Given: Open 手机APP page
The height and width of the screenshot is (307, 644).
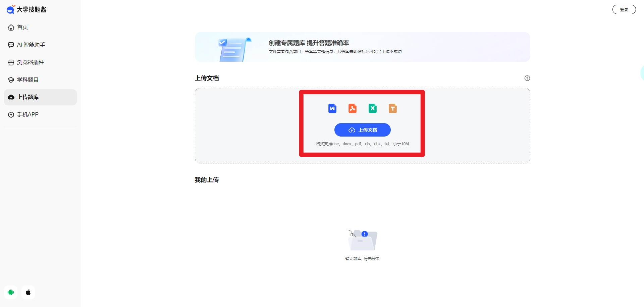Looking at the screenshot, I should (x=28, y=114).
